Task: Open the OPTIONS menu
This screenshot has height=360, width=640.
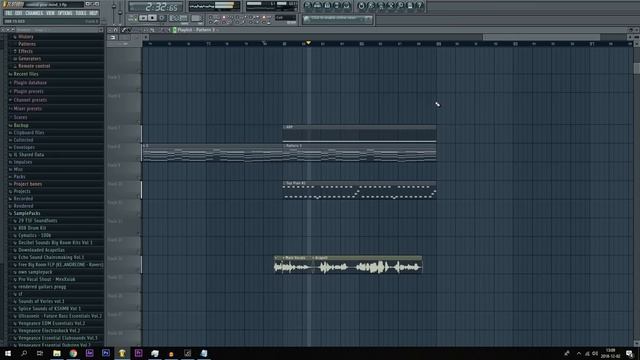Action: (65, 13)
